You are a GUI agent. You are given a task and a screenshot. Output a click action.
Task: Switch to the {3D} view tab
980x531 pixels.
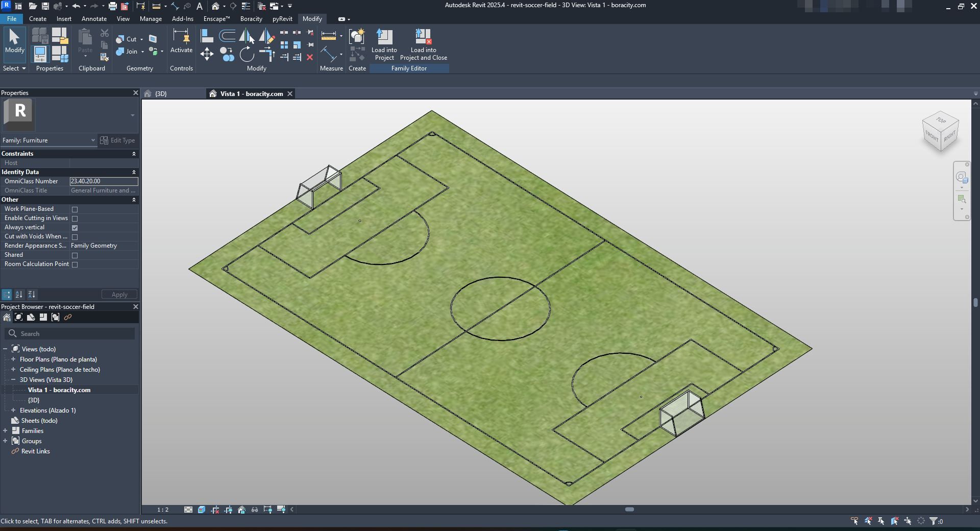[x=161, y=94]
